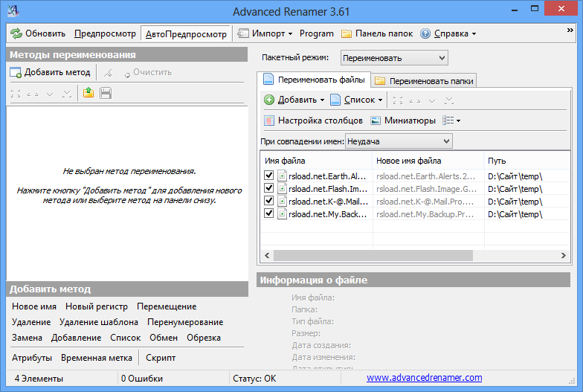This screenshot has width=583, height=392.
Task: Expand the Пакетный режим dropdown
Action: coord(394,57)
